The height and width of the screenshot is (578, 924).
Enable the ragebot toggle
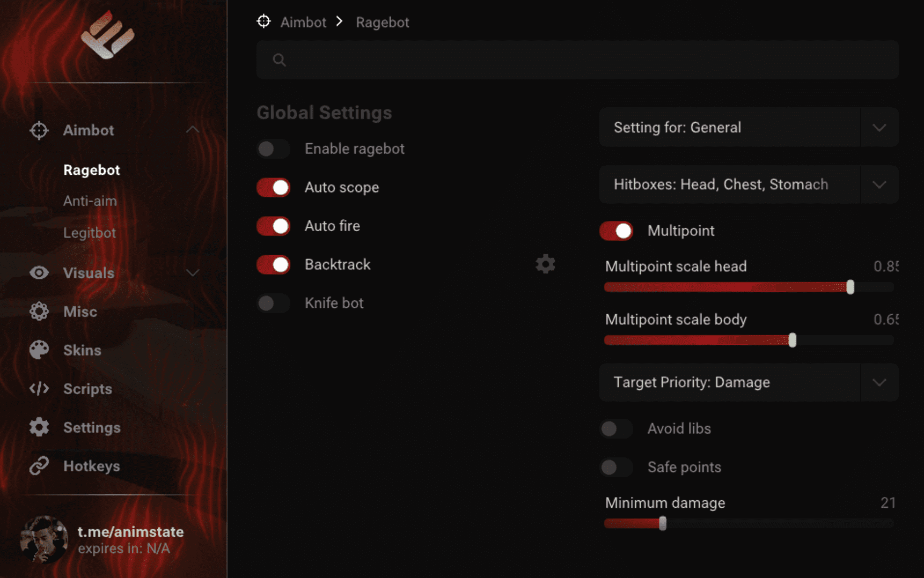tap(273, 149)
